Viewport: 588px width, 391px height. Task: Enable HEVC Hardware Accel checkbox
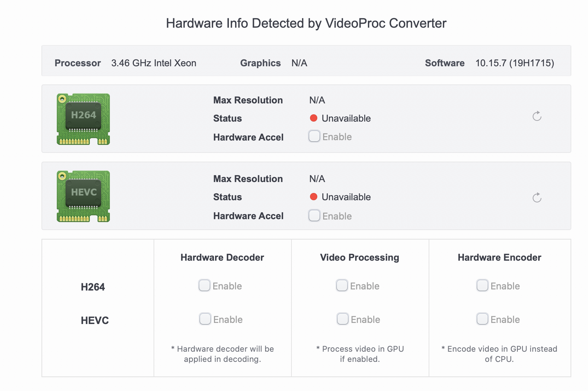314,216
